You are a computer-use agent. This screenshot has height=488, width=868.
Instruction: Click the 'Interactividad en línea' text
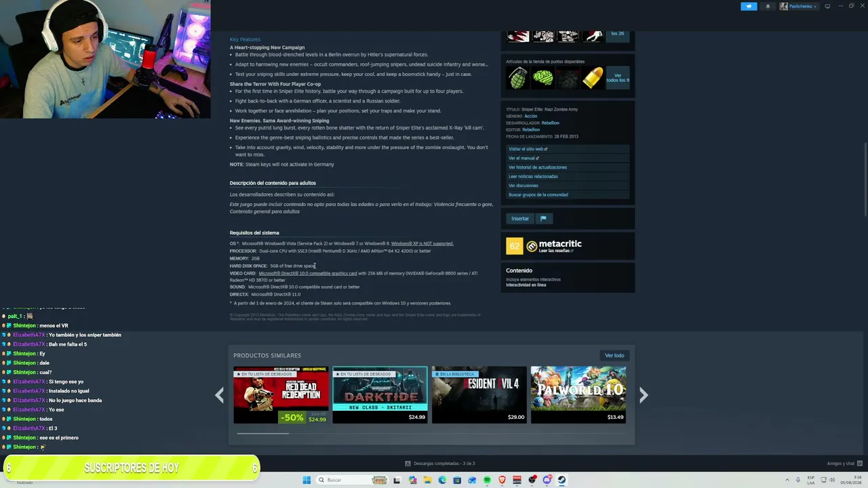[526, 285]
